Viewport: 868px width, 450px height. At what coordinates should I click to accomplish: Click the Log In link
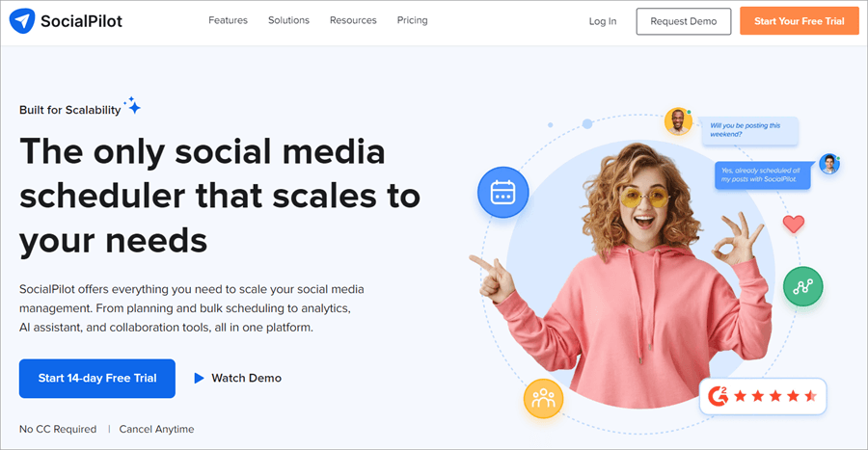tap(602, 21)
